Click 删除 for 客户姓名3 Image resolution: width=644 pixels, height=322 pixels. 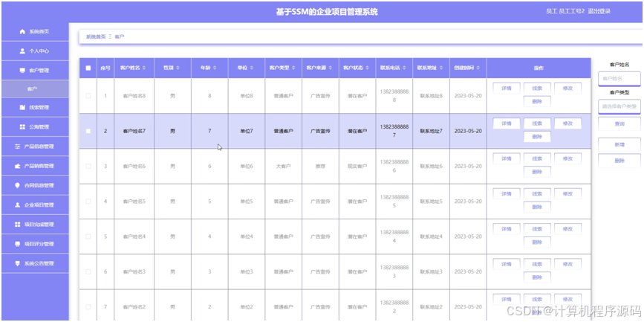[x=537, y=277]
